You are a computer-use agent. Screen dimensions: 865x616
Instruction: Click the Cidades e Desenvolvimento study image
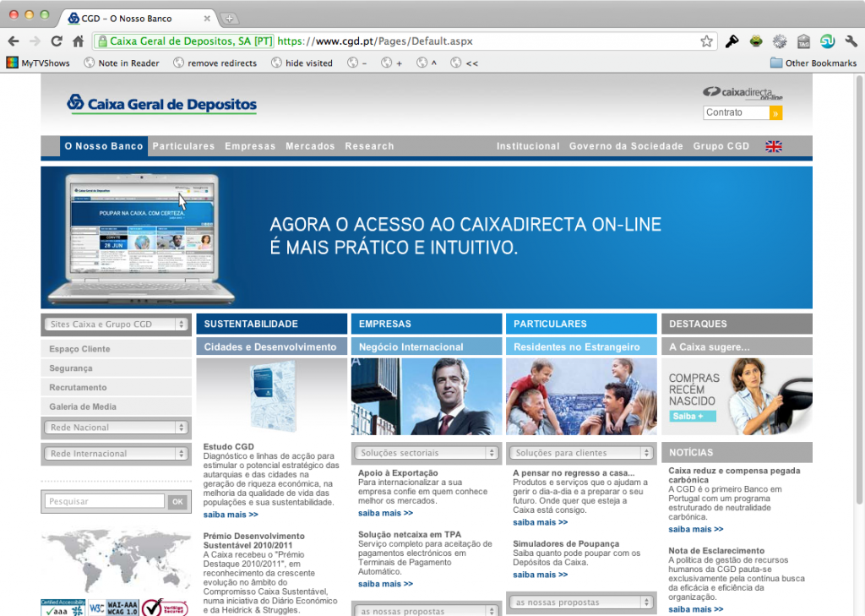272,396
